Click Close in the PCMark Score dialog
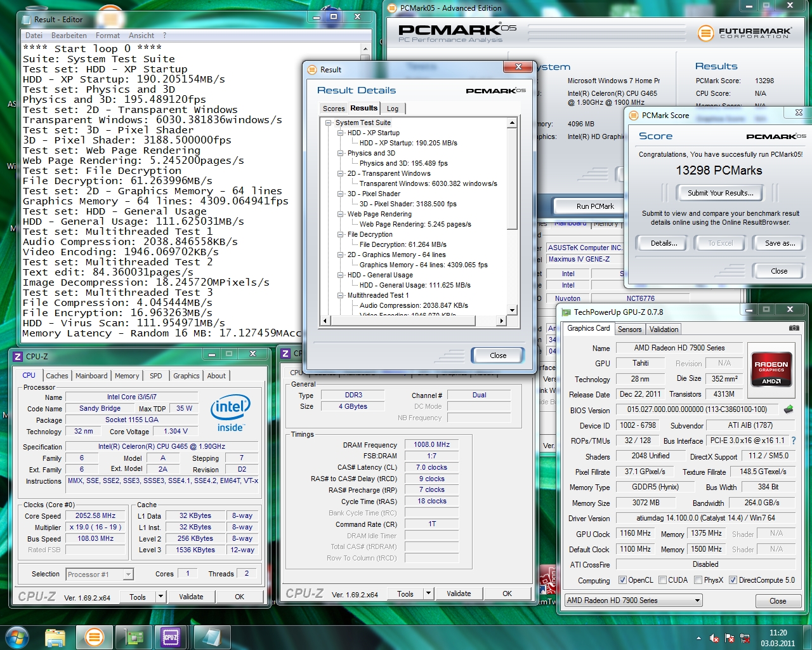812x650 pixels. (x=779, y=271)
